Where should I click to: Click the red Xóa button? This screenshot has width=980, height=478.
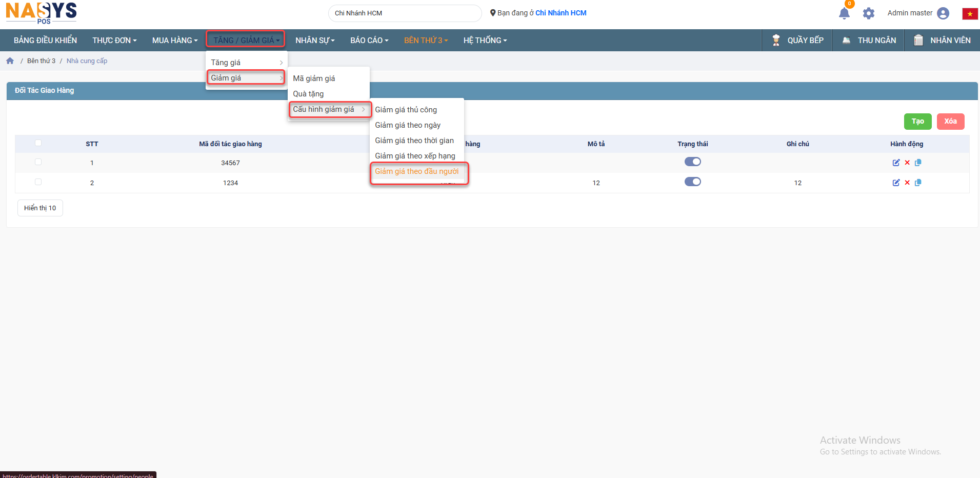pyautogui.click(x=950, y=121)
